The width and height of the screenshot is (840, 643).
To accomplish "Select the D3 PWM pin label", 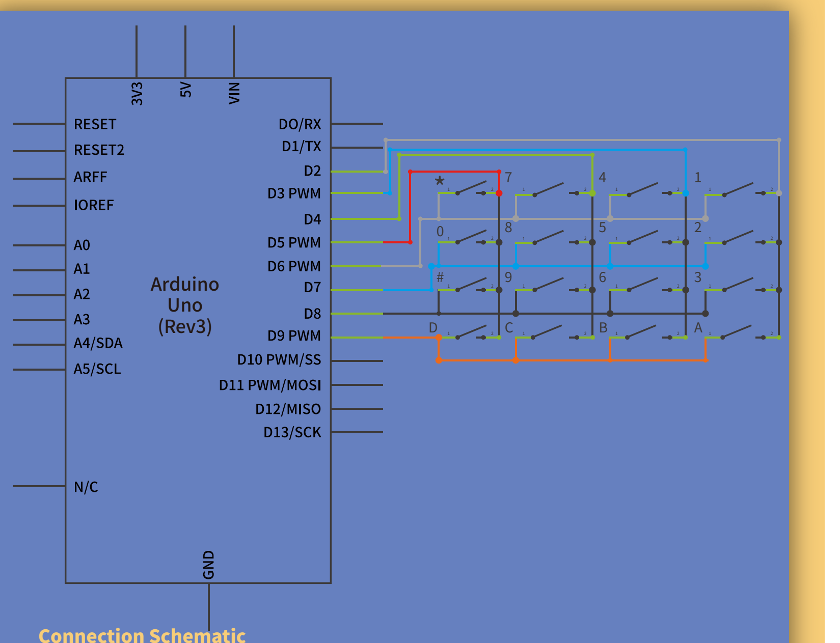I will pos(294,193).
